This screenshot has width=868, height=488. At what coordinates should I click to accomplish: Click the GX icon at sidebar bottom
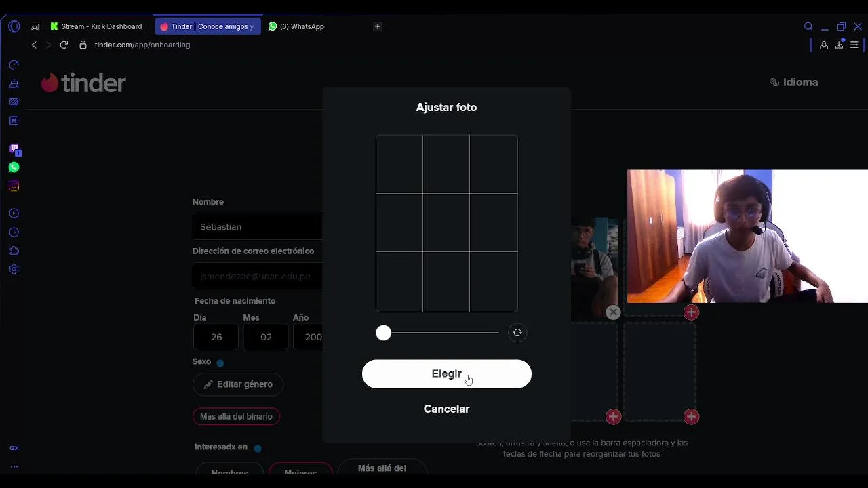click(x=14, y=448)
